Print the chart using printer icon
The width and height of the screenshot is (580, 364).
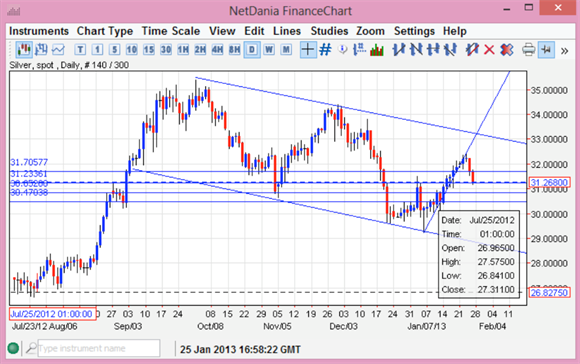coord(529,50)
